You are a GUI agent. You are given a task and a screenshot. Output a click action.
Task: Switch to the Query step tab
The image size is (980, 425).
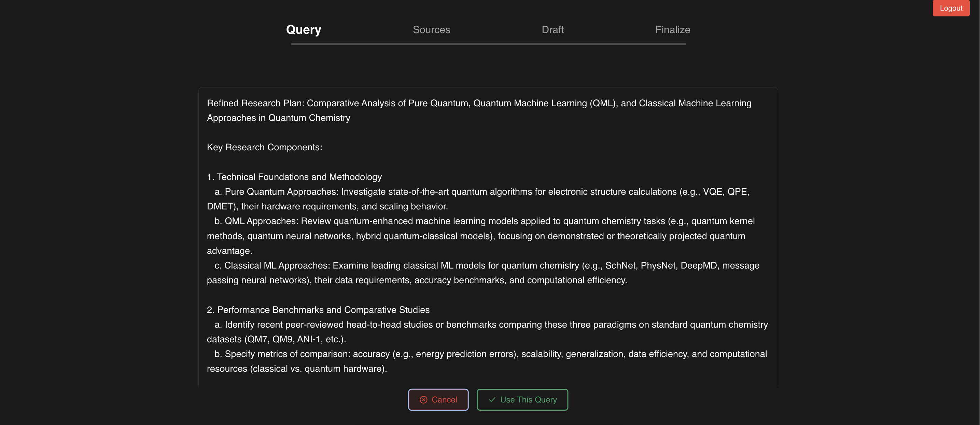(x=303, y=30)
